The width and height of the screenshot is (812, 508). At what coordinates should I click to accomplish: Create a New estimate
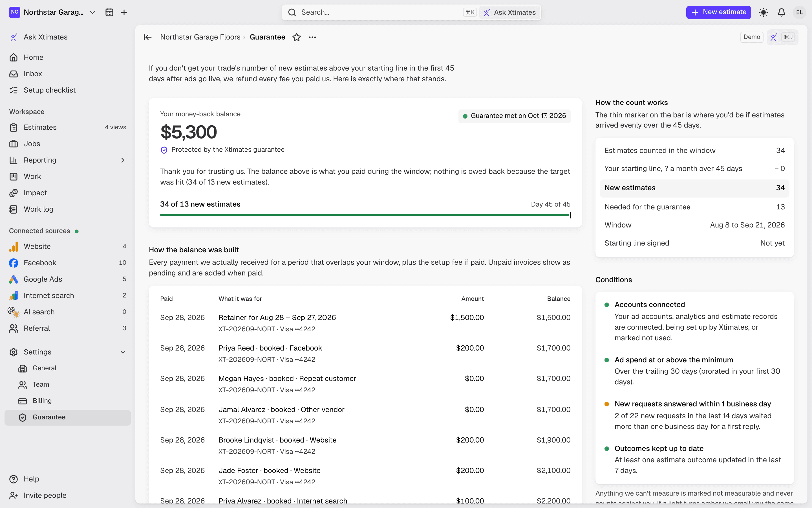718,12
